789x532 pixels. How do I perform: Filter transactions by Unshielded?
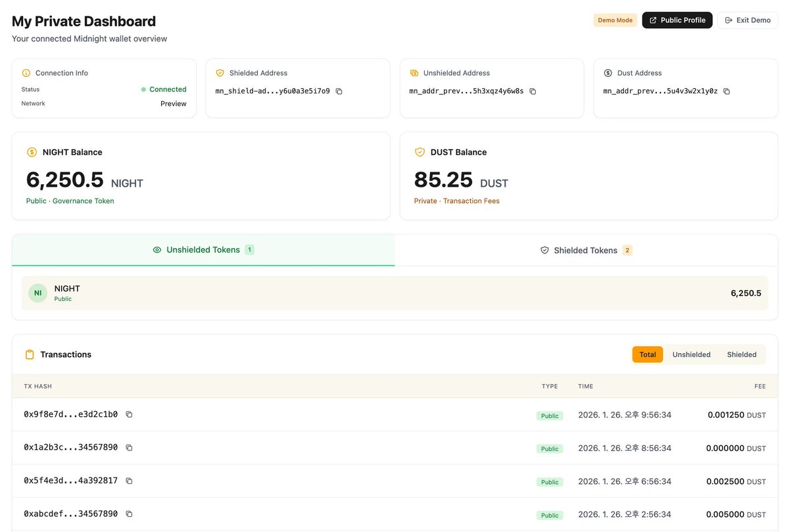click(692, 354)
